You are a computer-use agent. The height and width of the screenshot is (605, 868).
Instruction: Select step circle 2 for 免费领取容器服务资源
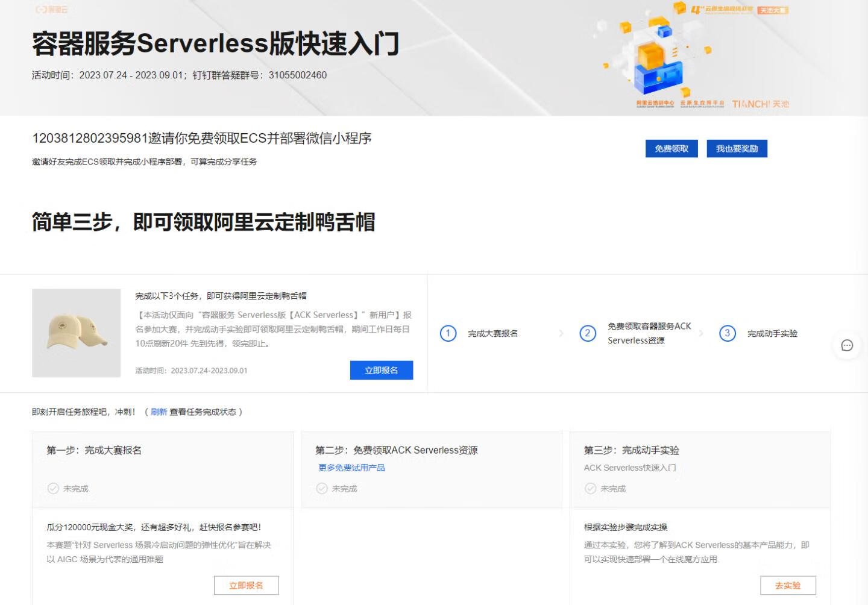pos(588,333)
